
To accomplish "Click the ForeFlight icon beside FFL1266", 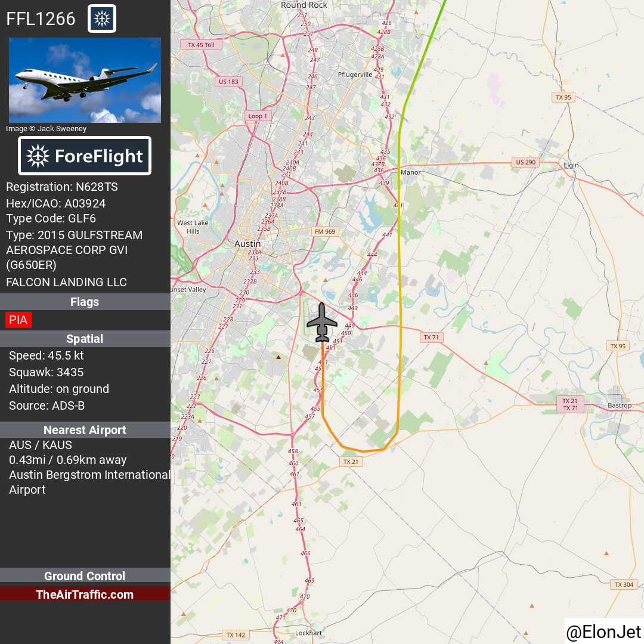I will [x=102, y=18].
